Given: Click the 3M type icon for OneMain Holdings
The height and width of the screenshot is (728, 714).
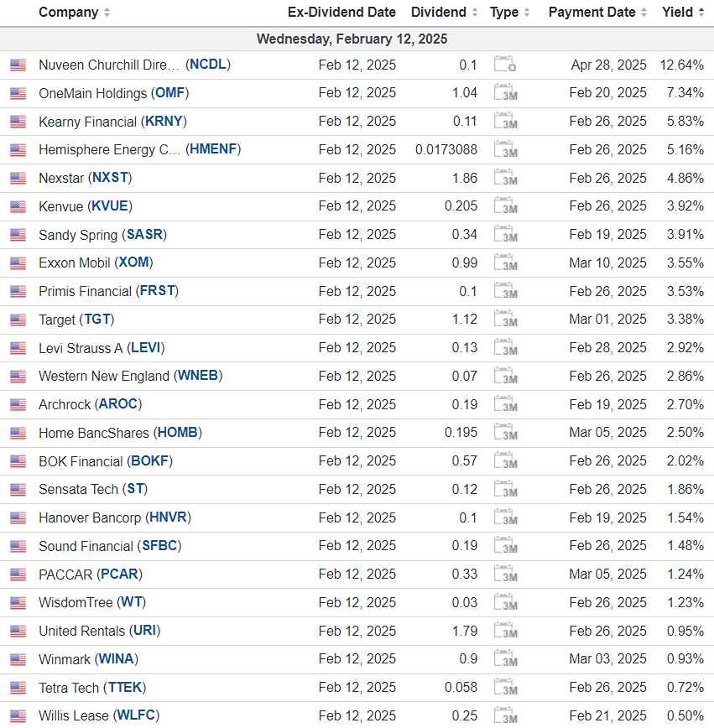Looking at the screenshot, I should click(x=505, y=93).
